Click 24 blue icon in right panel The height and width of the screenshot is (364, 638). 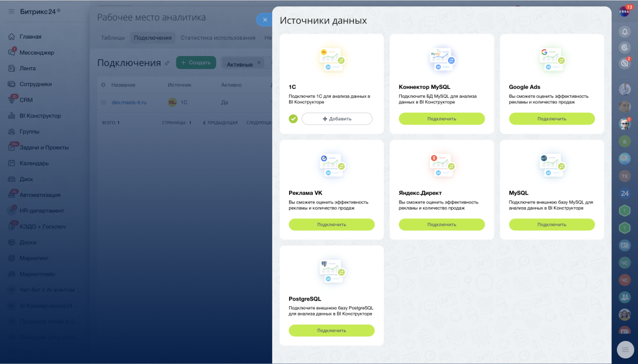[x=624, y=194]
